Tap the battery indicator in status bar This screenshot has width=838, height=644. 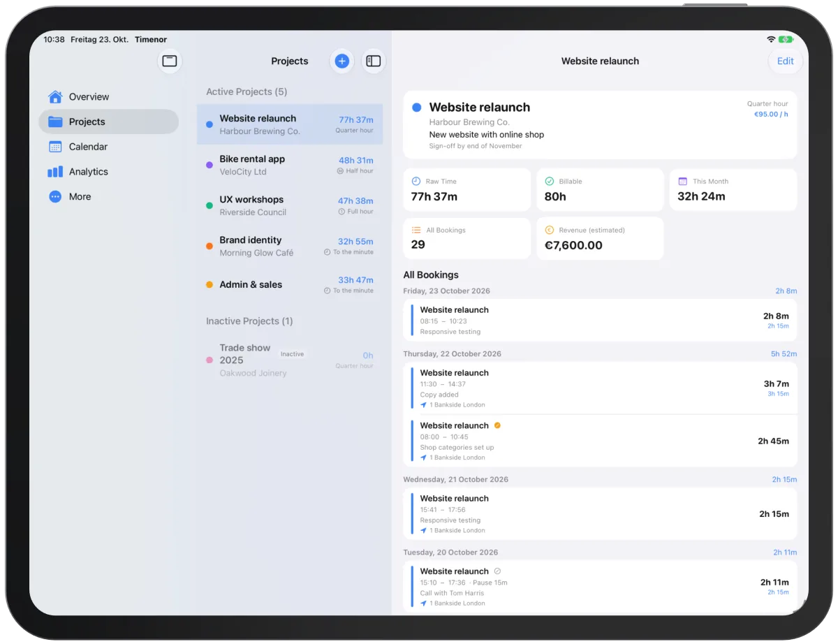(x=786, y=40)
